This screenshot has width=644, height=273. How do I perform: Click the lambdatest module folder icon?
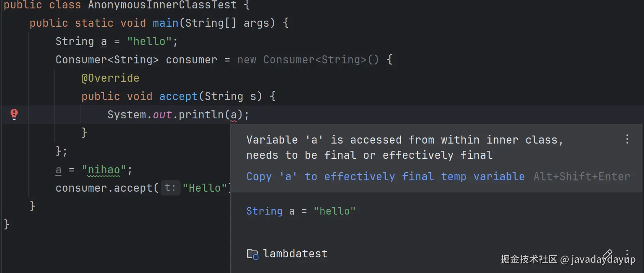tap(252, 254)
